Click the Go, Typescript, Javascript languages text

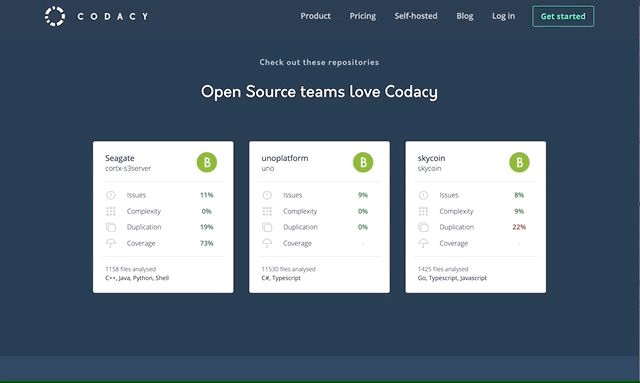coord(452,278)
